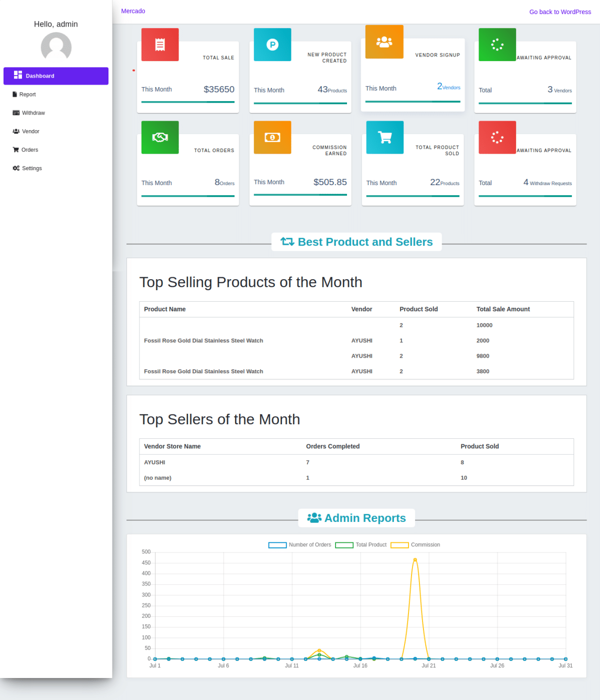The image size is (600, 700).
Task: Click the New Product Created P icon
Action: coord(272,45)
